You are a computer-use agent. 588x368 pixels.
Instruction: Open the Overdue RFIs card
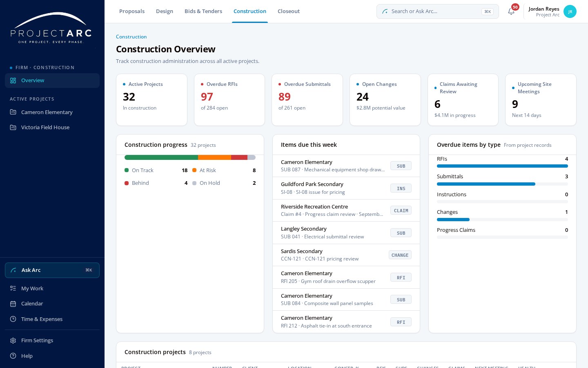pos(229,100)
